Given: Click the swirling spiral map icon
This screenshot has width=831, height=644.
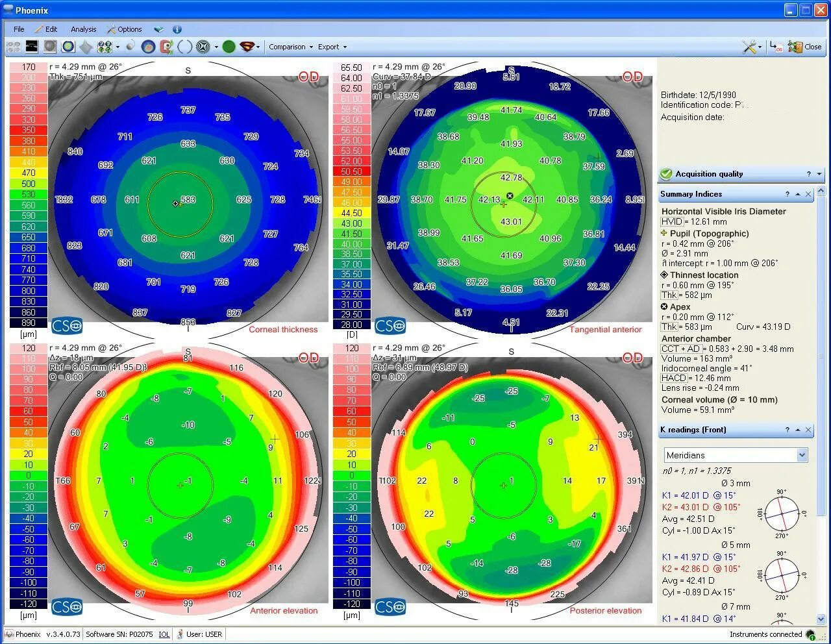Looking at the screenshot, I should tap(203, 47).
